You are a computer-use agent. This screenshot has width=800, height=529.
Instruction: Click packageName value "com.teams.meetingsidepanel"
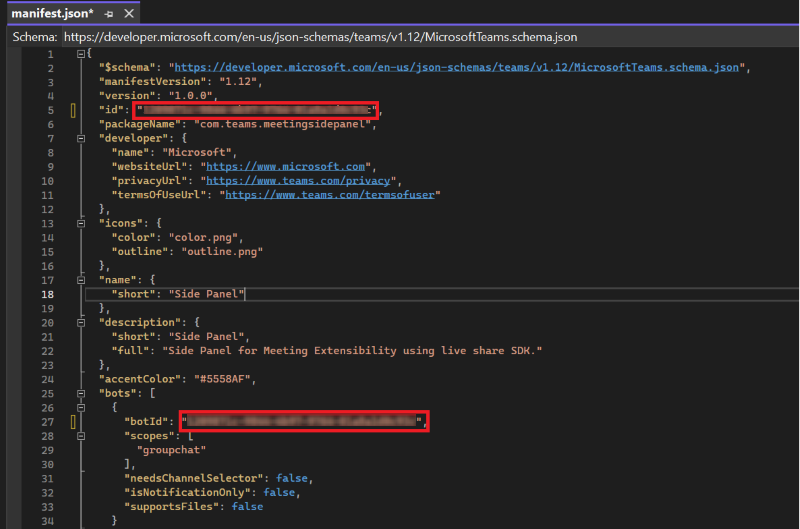click(x=282, y=124)
